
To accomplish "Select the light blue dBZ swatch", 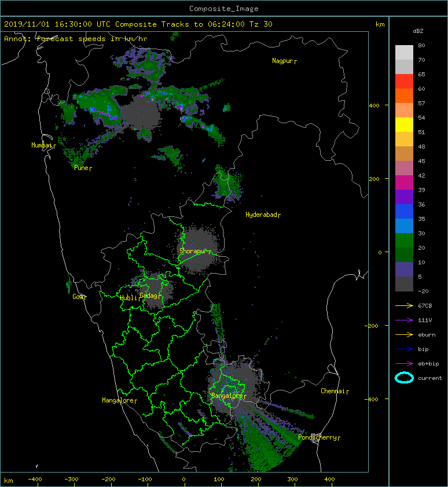I will 404,226.
